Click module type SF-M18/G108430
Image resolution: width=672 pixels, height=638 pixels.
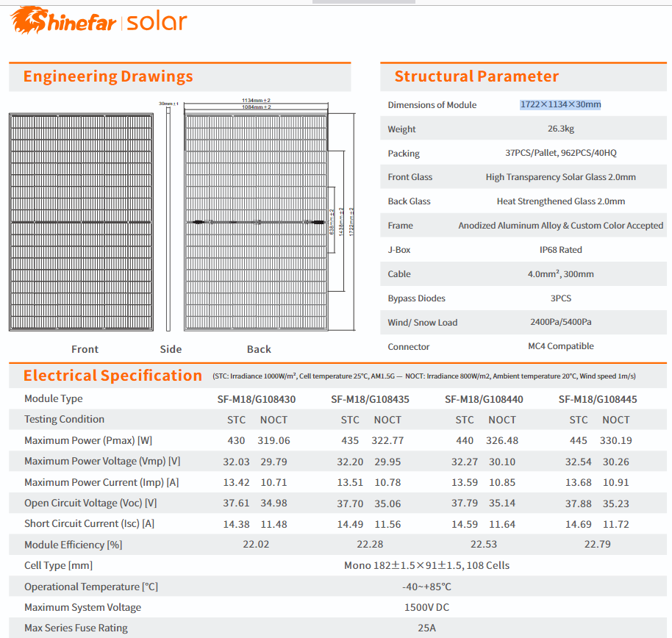[x=257, y=399]
